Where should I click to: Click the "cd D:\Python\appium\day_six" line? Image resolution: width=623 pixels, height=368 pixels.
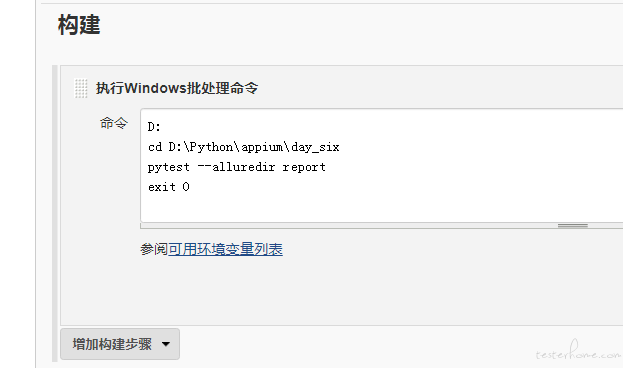244,147
